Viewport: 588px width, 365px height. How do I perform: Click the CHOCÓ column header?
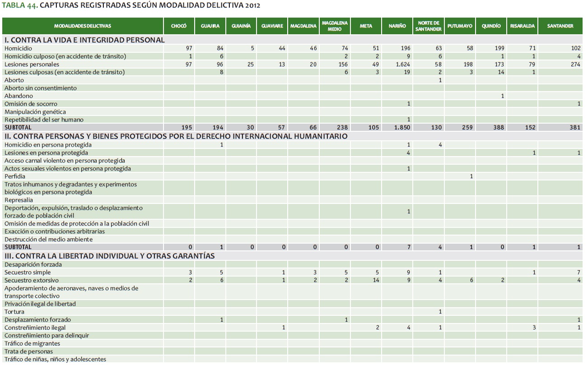pos(179,26)
